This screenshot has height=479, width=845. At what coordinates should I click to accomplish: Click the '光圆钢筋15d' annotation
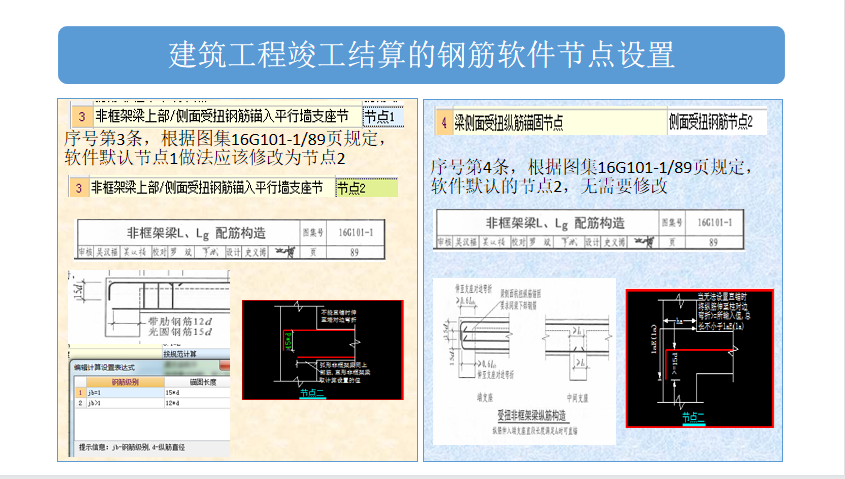180,332
